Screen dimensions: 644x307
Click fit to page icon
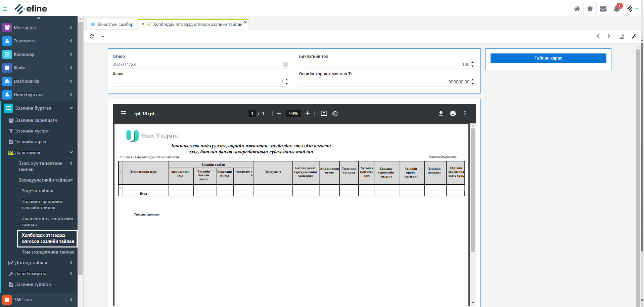pos(324,114)
